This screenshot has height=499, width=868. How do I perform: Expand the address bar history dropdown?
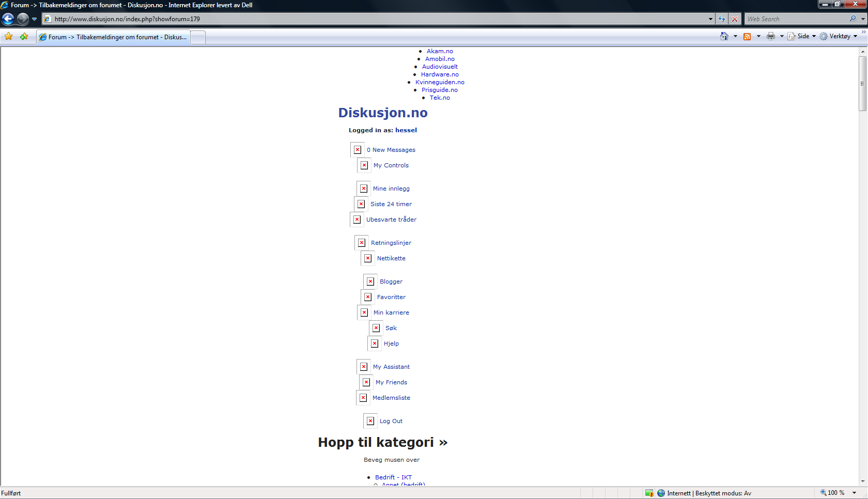(x=710, y=19)
